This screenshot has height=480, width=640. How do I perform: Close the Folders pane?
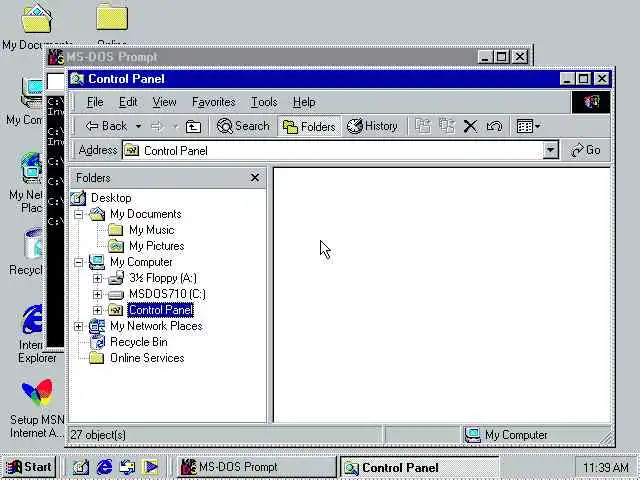[x=255, y=178]
